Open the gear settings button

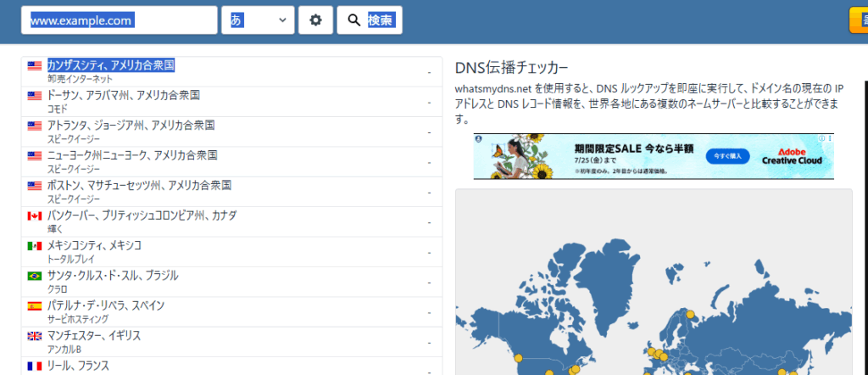(x=315, y=20)
